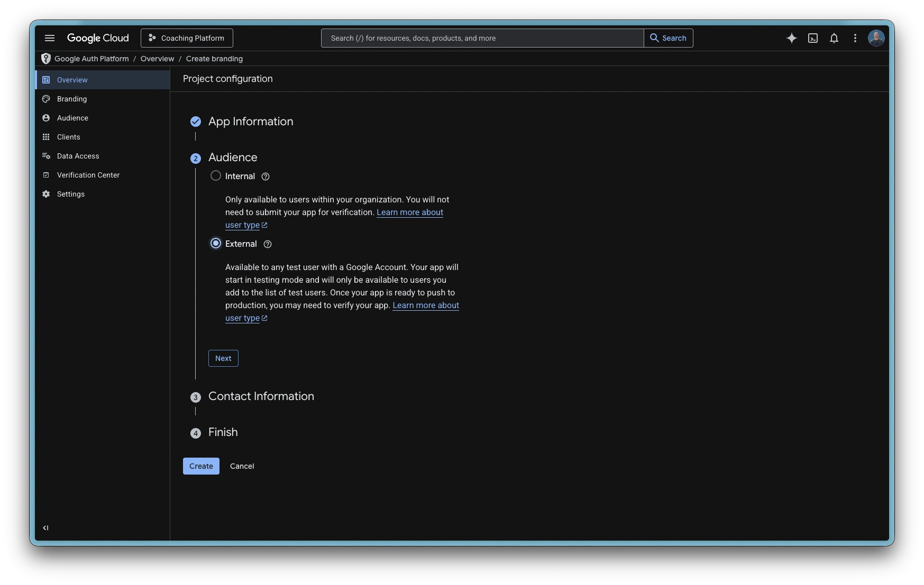The image size is (924, 585).
Task: Click help icon next to Internal
Action: tap(266, 177)
